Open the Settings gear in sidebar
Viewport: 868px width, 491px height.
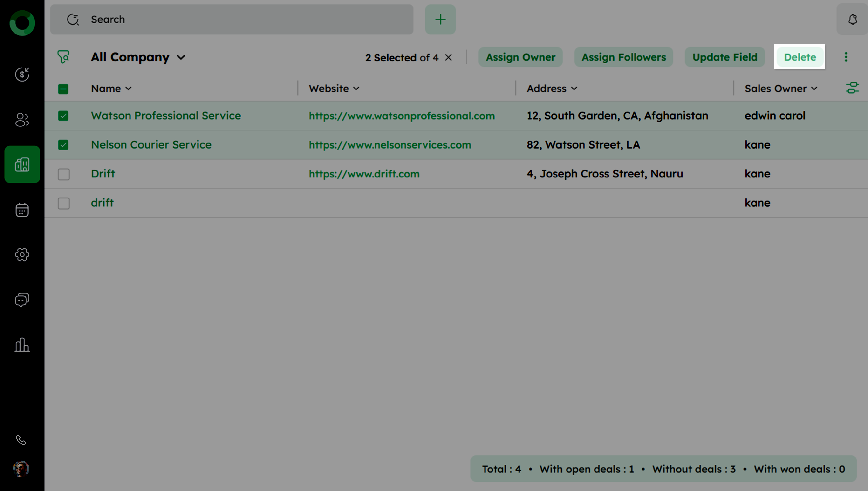(22, 255)
